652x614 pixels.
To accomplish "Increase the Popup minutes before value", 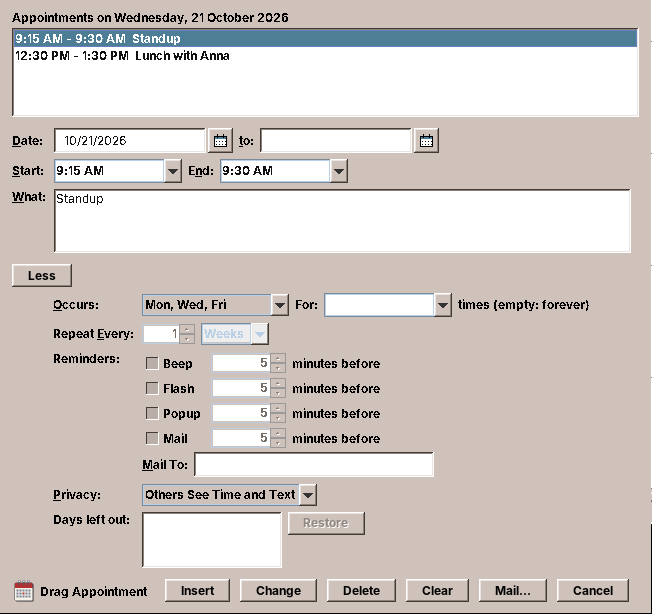I will 278,408.
